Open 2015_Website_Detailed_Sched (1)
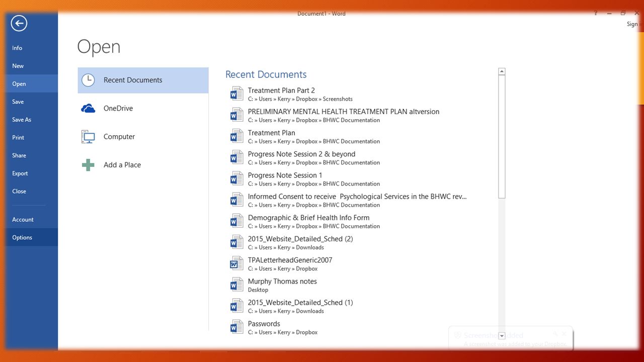 click(361, 306)
